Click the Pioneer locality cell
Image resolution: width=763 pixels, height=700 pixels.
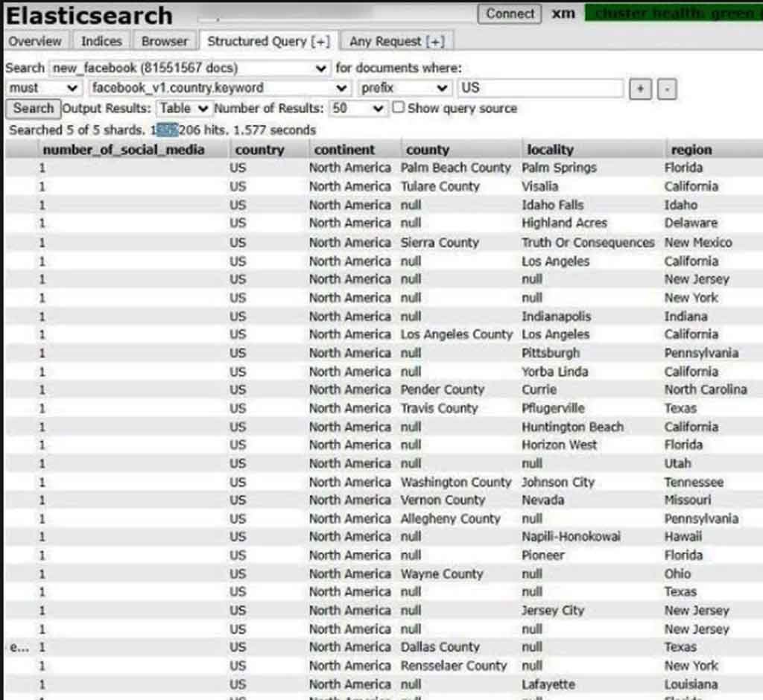point(543,555)
